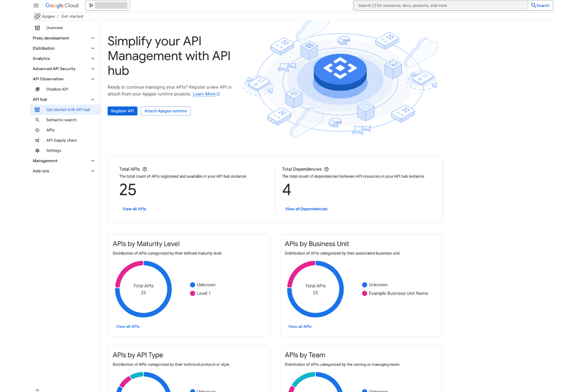Click View all APIs under Total APIs

click(x=134, y=209)
